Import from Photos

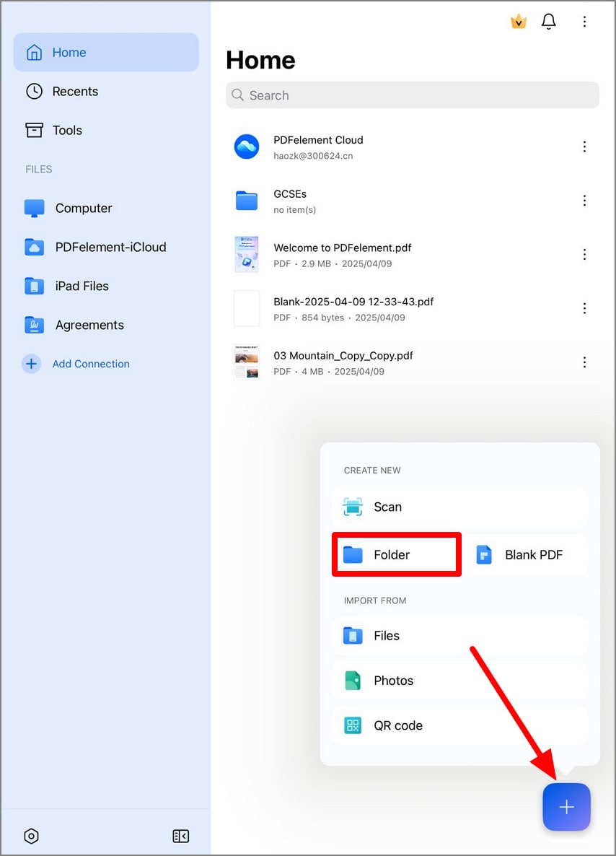[459, 681]
